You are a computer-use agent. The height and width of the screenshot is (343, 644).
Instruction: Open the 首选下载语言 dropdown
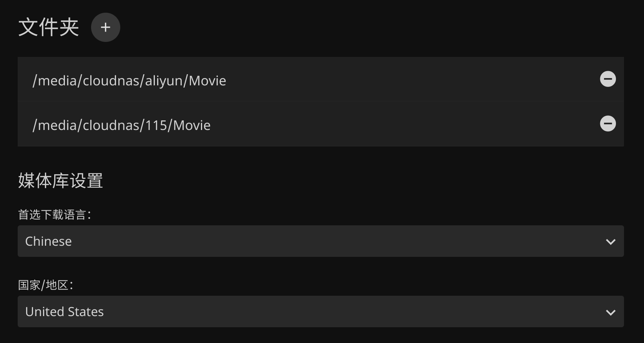point(320,241)
